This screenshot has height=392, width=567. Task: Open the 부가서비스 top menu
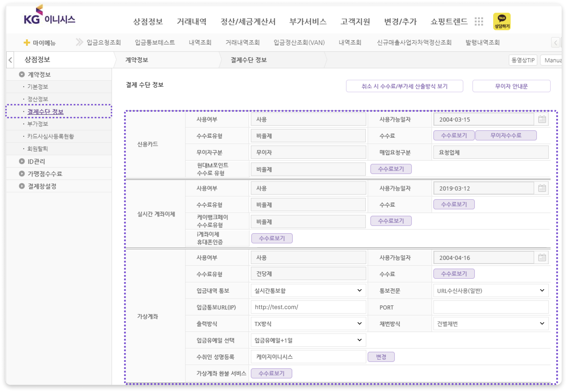click(308, 22)
